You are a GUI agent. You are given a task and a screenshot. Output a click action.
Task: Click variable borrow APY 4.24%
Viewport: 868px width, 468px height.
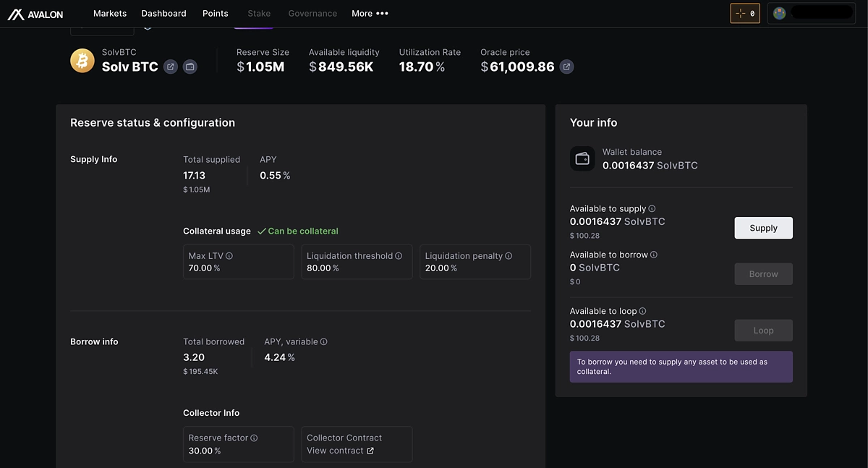click(279, 357)
